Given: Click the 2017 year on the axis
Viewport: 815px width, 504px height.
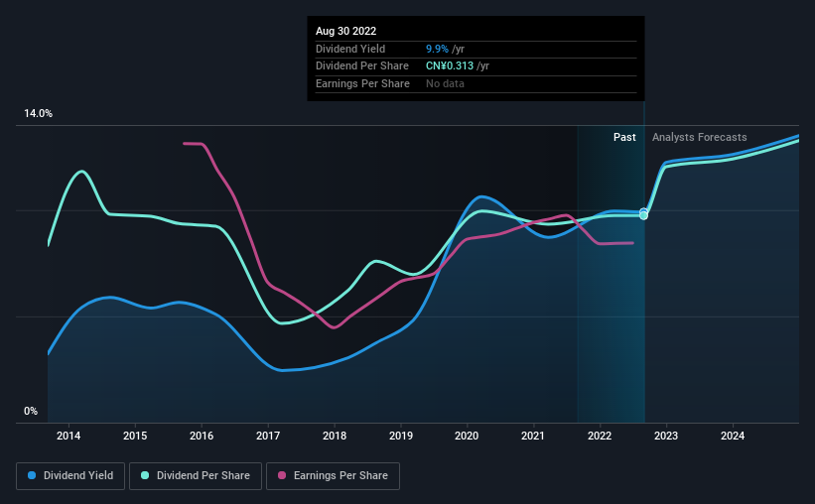Looking at the screenshot, I should 268,436.
